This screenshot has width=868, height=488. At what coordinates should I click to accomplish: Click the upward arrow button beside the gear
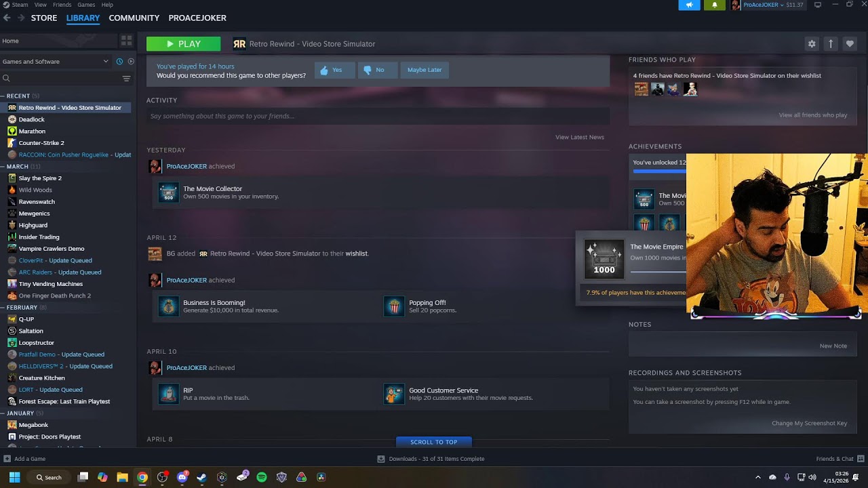[x=831, y=43]
